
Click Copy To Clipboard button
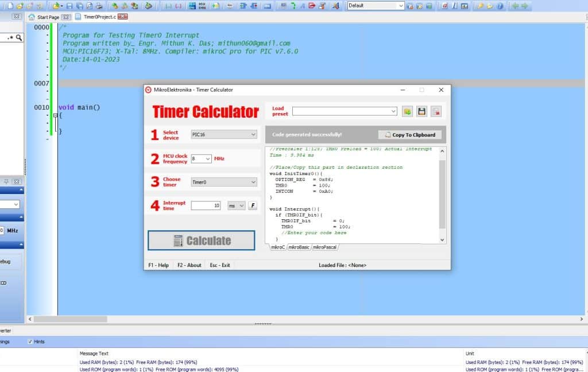coord(410,135)
